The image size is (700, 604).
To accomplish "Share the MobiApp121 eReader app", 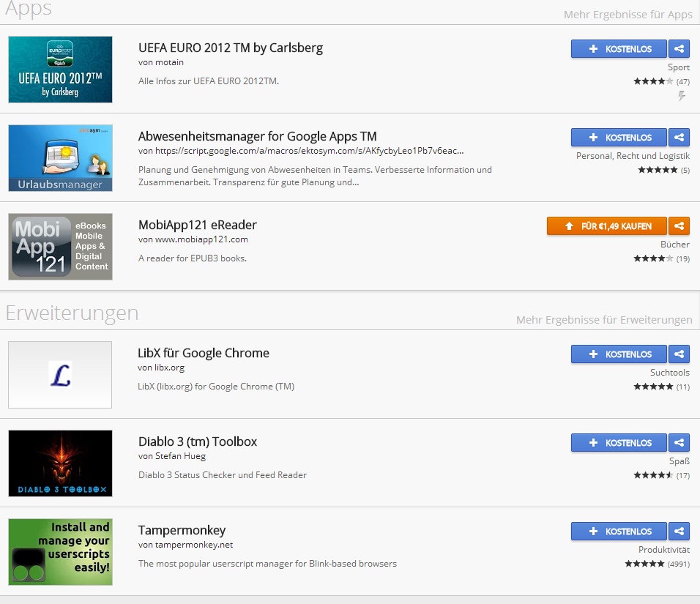I will click(679, 226).
